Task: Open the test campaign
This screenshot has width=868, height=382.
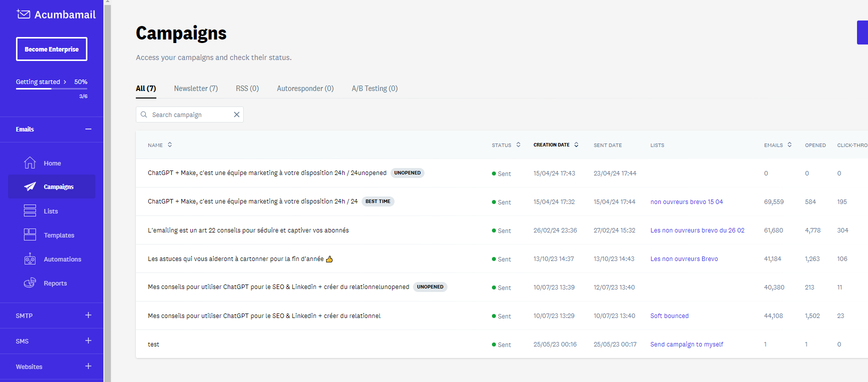Action: click(153, 344)
